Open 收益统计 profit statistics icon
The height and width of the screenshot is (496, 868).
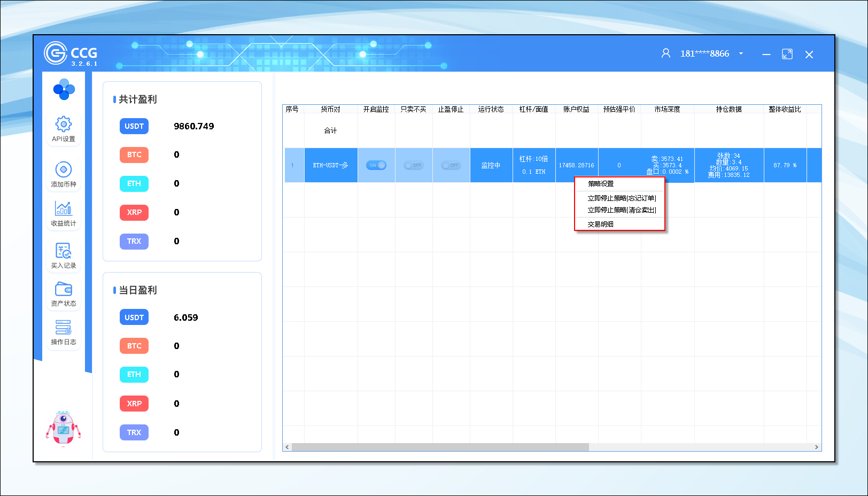(x=63, y=208)
